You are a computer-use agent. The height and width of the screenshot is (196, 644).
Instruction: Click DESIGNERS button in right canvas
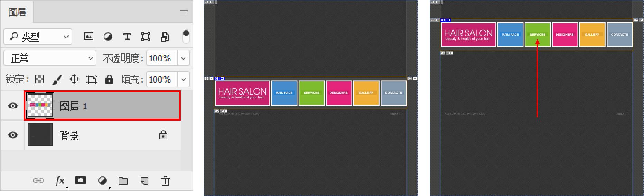(565, 35)
